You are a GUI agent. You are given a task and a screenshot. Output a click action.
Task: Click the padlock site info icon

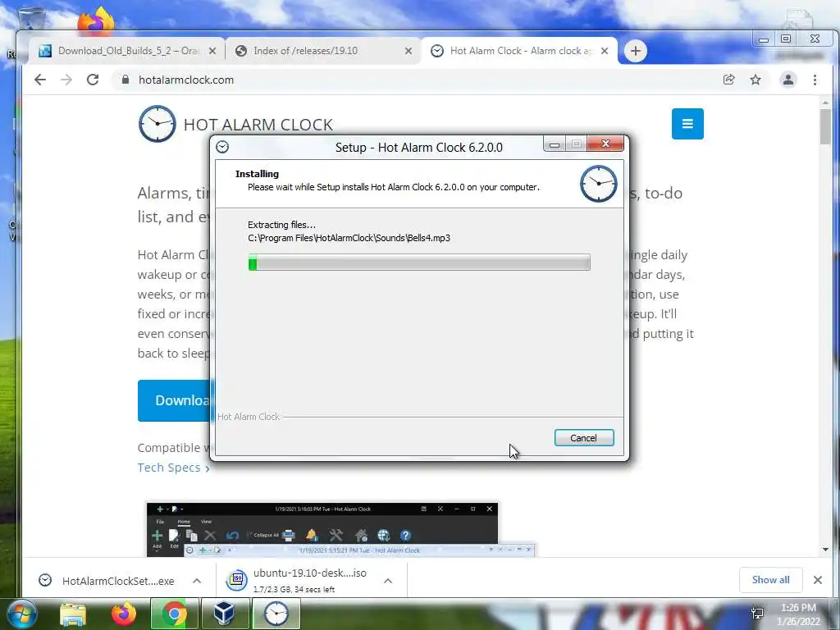click(126, 80)
